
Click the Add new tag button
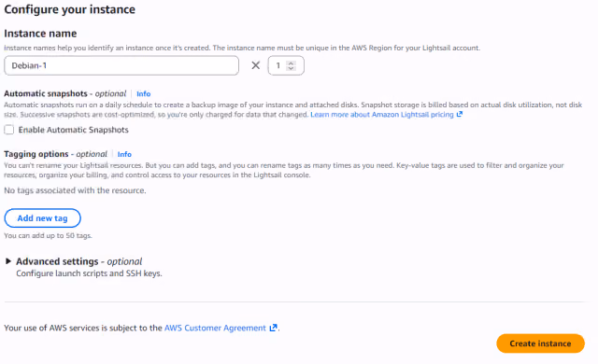[x=42, y=218]
